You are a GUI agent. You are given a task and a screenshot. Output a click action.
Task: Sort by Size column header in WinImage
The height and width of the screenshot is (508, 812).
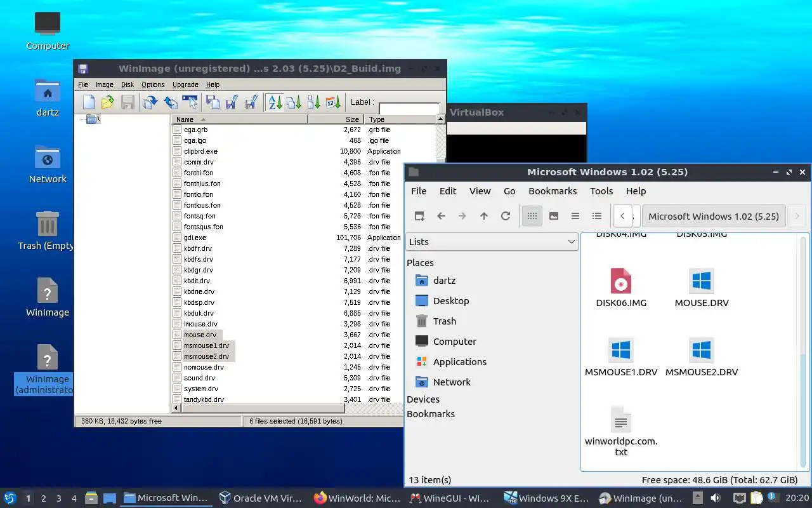pos(336,119)
